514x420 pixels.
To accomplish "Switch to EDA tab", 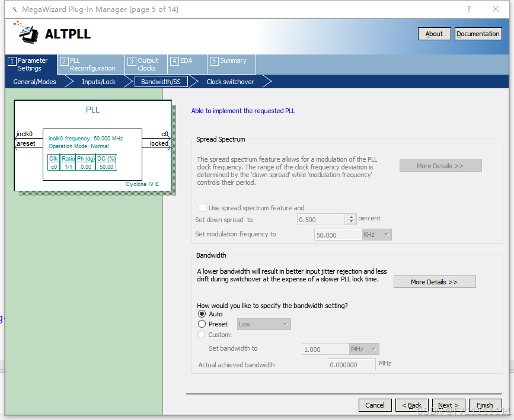I will (187, 64).
